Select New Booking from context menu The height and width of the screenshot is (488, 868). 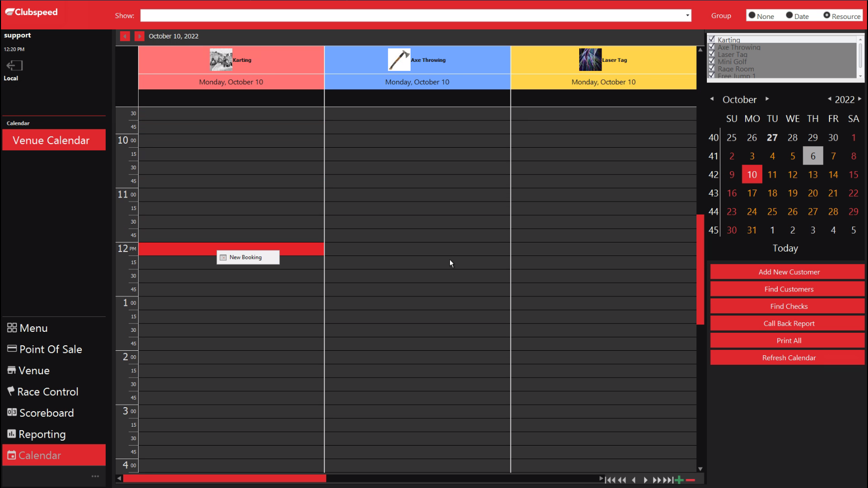(x=248, y=257)
